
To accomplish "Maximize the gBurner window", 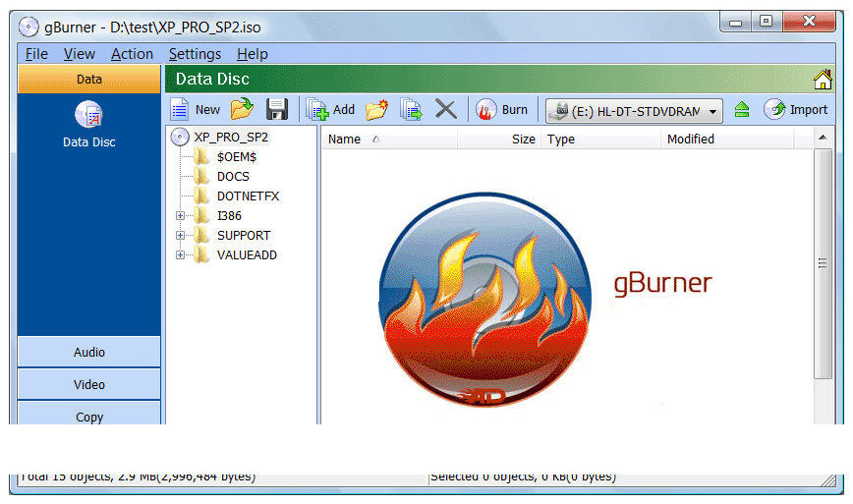I will pos(766,22).
